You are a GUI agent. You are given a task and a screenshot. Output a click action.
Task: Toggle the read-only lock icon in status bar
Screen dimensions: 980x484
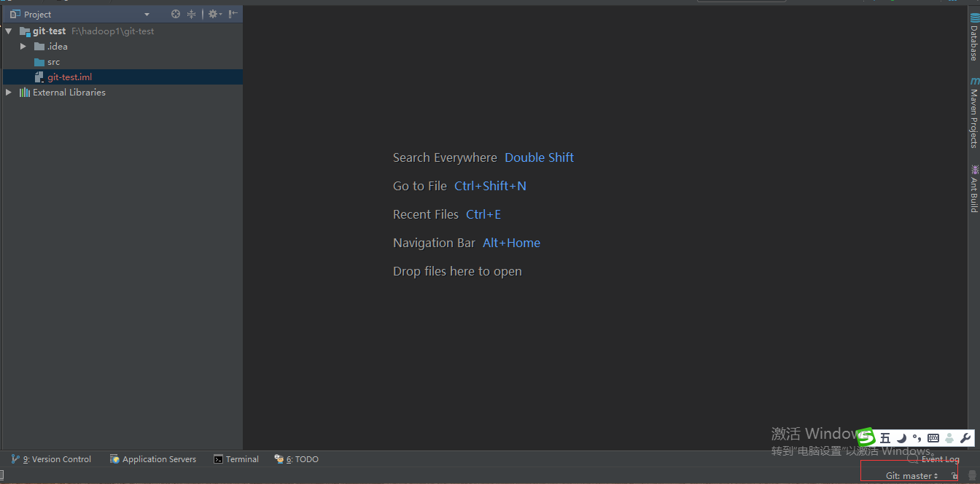pos(954,476)
